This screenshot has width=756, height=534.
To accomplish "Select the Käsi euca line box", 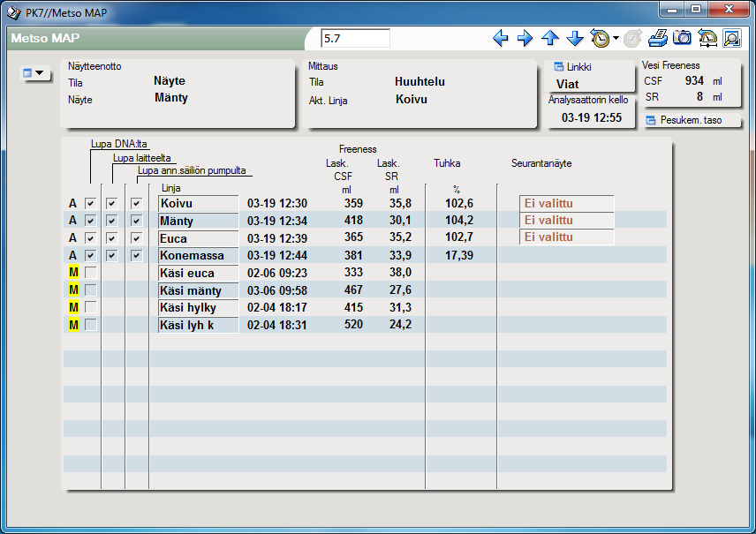I will [x=198, y=273].
